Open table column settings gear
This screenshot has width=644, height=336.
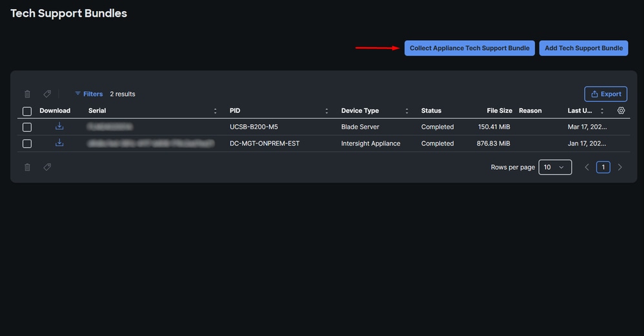click(621, 110)
